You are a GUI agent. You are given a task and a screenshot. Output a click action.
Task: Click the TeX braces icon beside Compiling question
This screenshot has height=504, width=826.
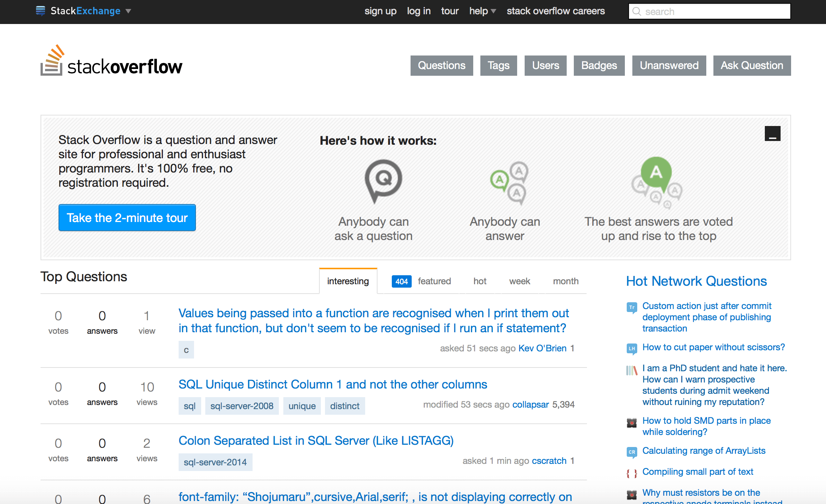point(632,474)
